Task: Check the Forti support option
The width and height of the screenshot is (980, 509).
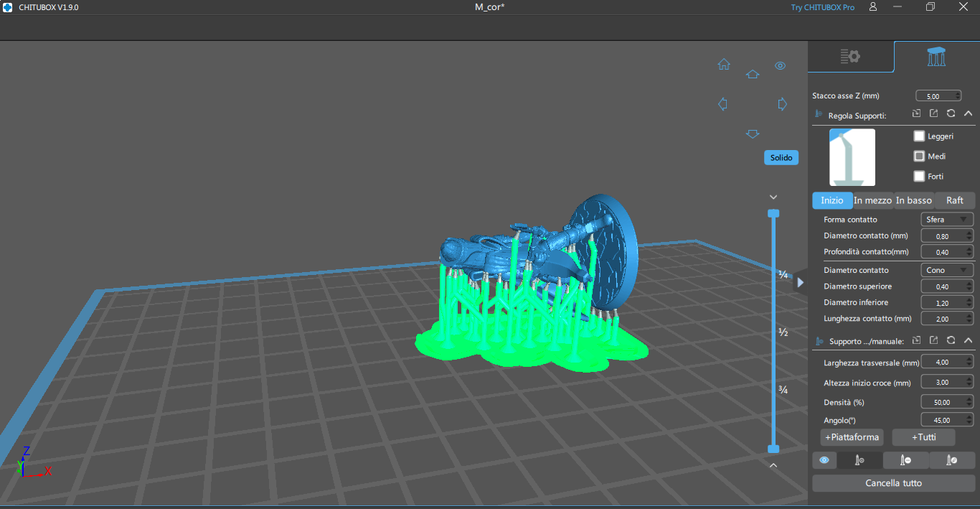Action: click(x=919, y=176)
